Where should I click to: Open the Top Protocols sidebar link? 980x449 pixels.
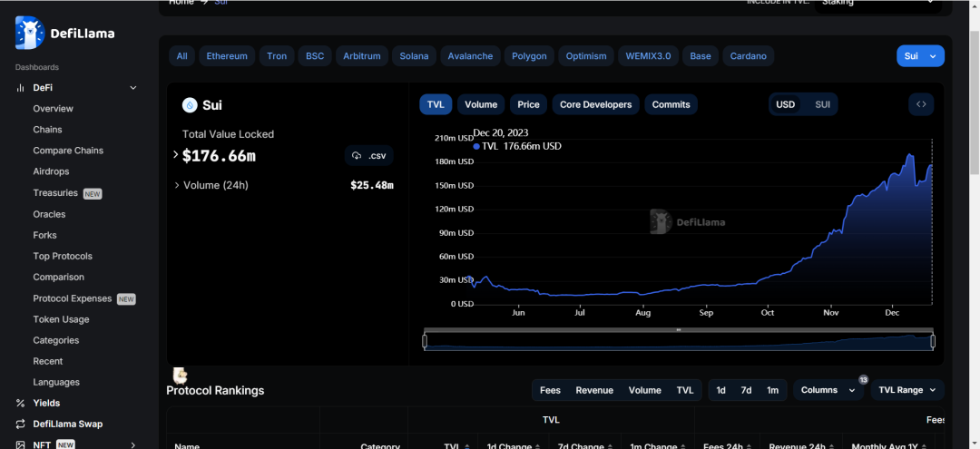[63, 256]
